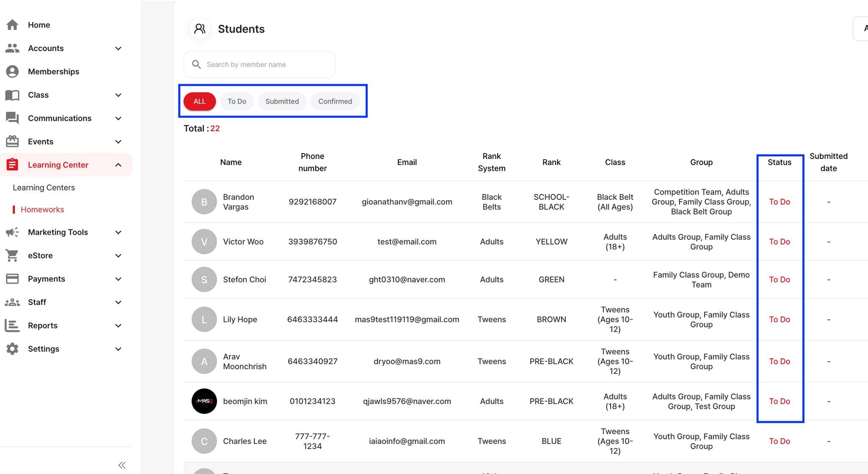Screen dimensions: 868x474
Task: Click the Settings gear icon
Action: 12,349
